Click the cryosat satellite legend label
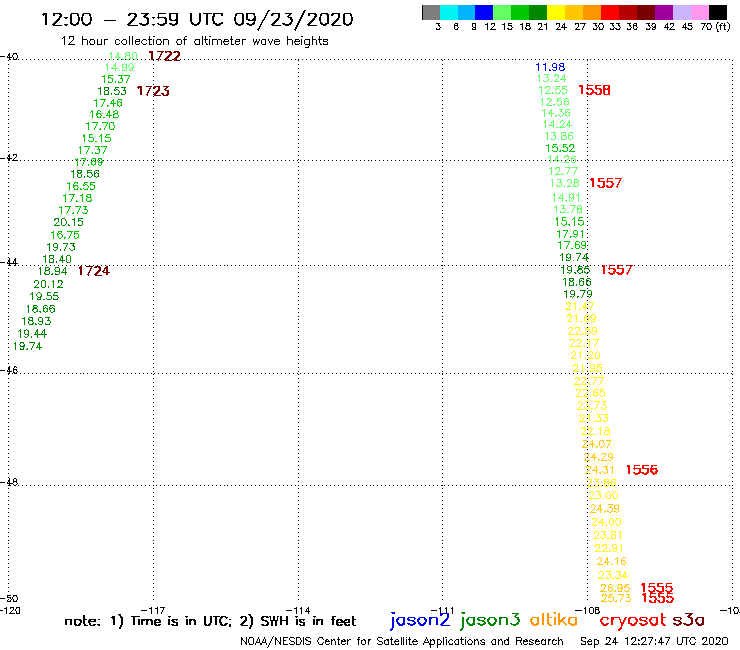 633,620
